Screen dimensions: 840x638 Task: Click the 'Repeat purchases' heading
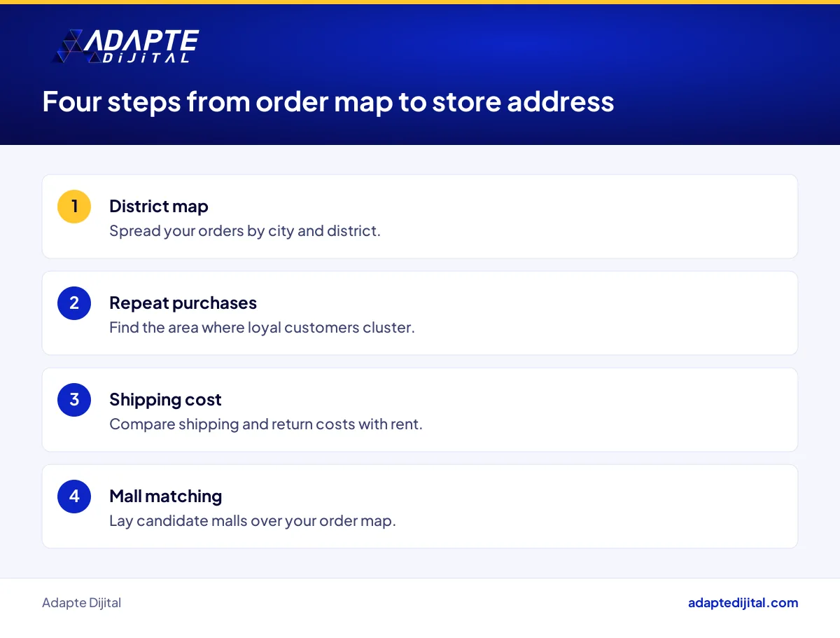[x=183, y=303]
